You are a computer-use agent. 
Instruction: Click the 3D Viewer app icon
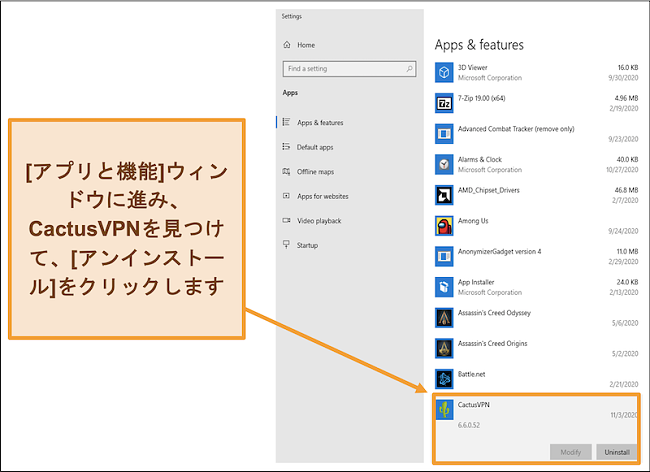[x=444, y=73]
